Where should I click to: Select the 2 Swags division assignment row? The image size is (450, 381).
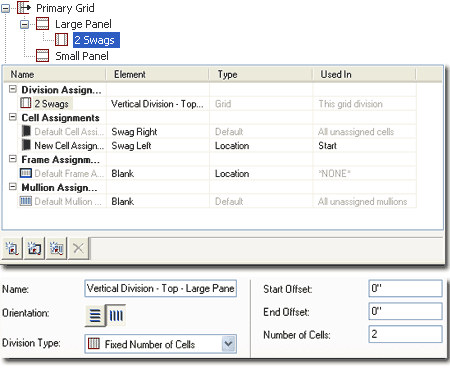pyautogui.click(x=52, y=104)
